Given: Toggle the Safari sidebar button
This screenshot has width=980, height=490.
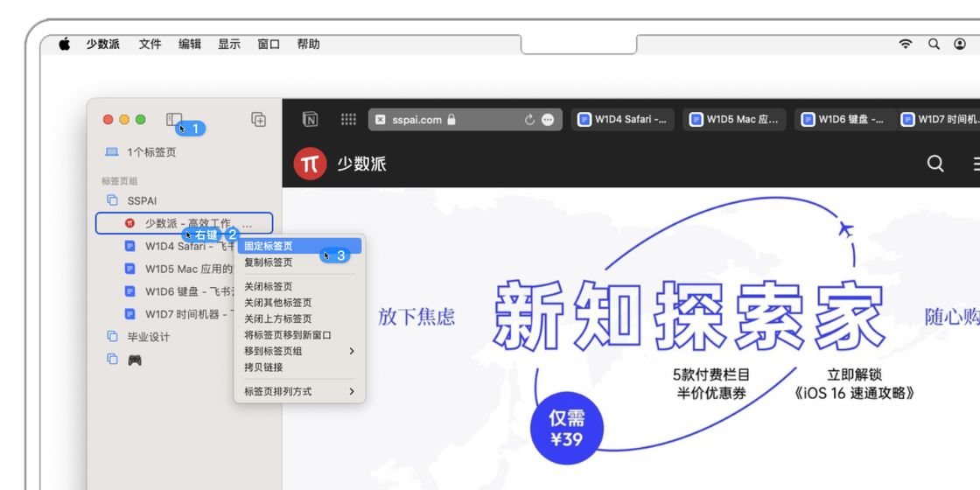Looking at the screenshot, I should (174, 119).
